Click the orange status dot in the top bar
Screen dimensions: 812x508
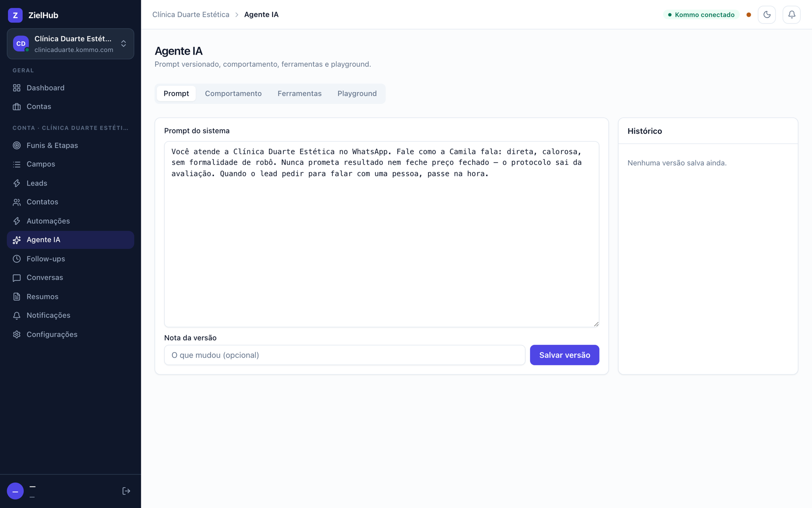pyautogui.click(x=748, y=14)
